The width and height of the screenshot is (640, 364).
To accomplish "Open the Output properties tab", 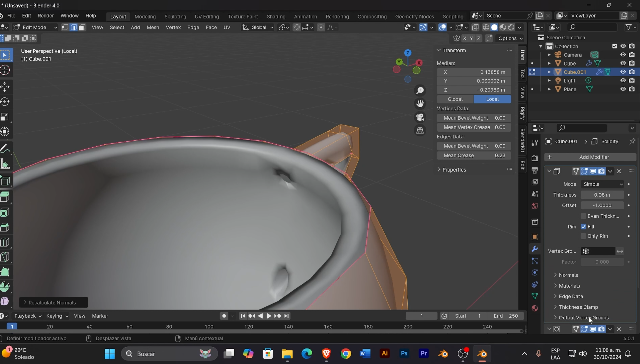I will [535, 170].
